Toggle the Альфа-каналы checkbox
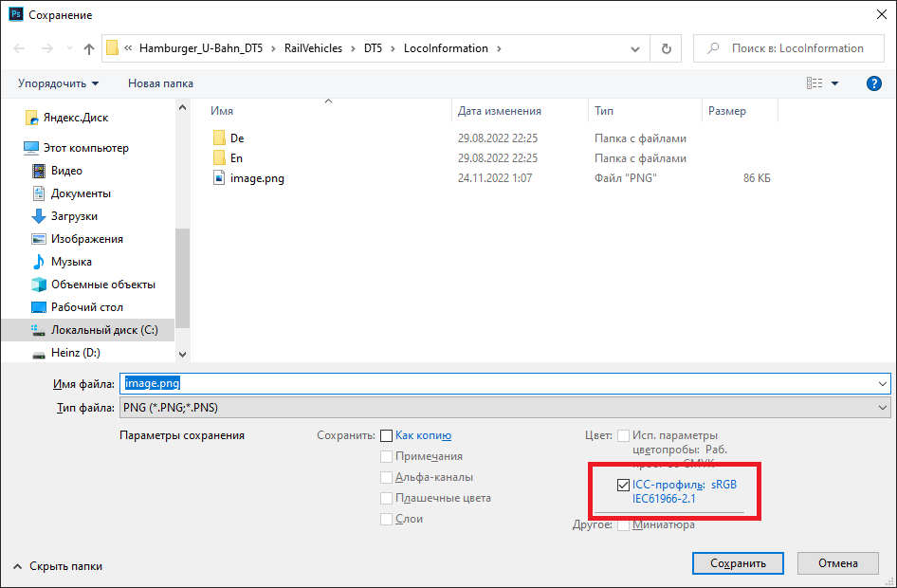897x588 pixels. click(386, 478)
